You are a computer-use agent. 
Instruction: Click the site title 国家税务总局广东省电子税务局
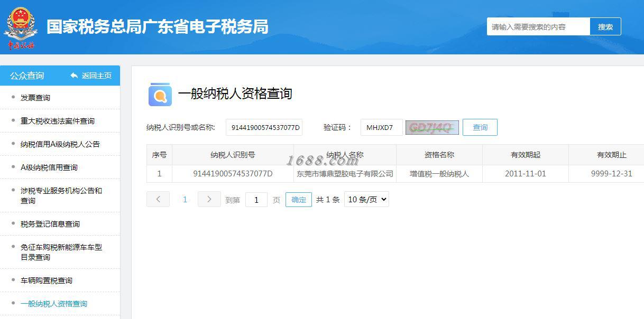tap(158, 26)
